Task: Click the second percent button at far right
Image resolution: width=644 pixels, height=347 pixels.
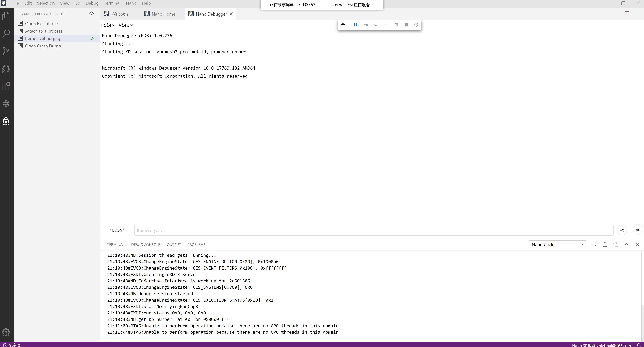Action: (x=638, y=230)
